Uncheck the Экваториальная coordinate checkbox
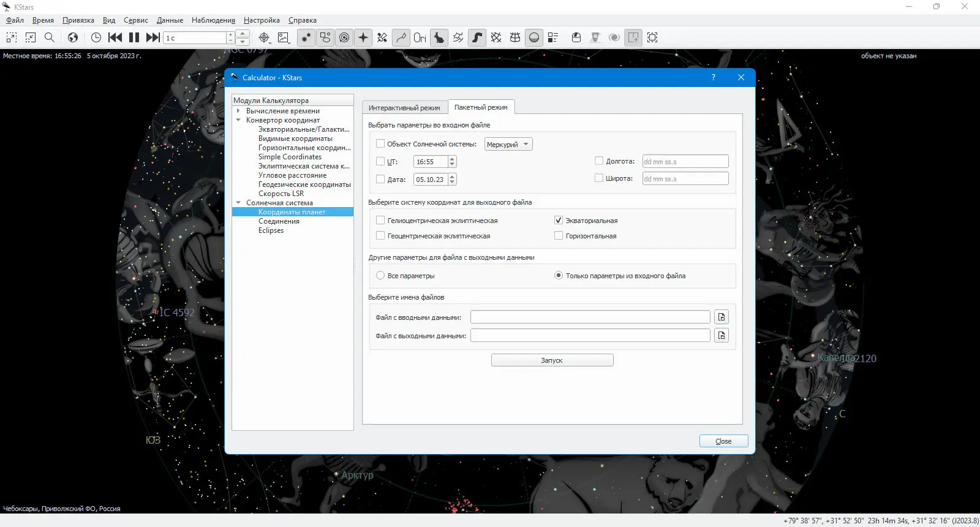The width and height of the screenshot is (980, 527). coord(559,220)
